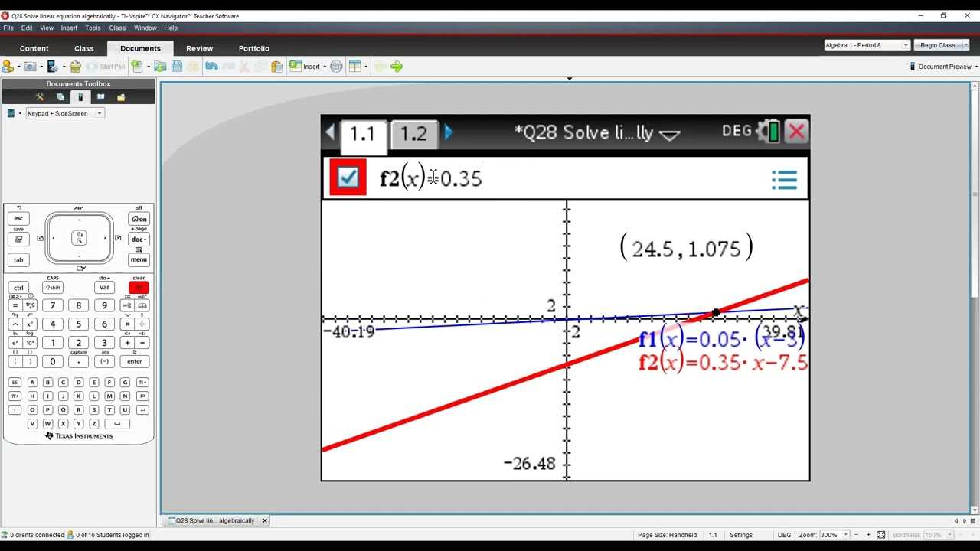The height and width of the screenshot is (551, 980).
Task: Open the Content Explorer folder toolbox tab
Action: click(121, 97)
